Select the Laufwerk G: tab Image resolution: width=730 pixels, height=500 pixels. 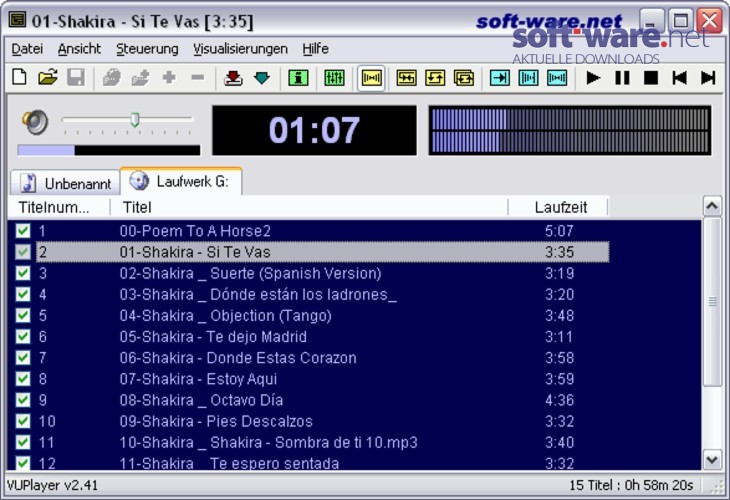pos(181,181)
